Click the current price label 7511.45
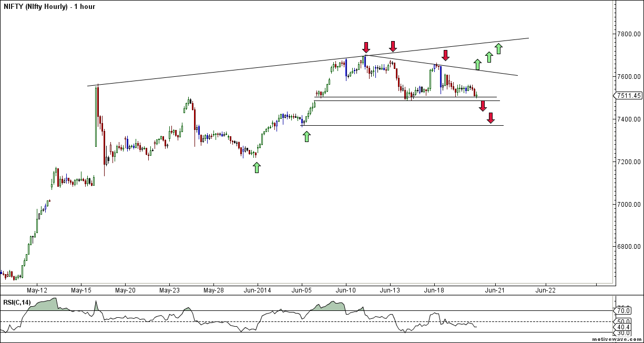Screen dimensions: 644x343 [x=629, y=96]
